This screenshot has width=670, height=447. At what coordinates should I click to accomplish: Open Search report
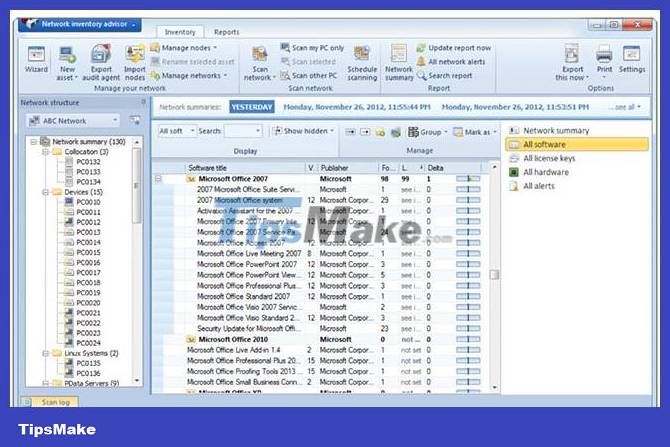point(444,76)
